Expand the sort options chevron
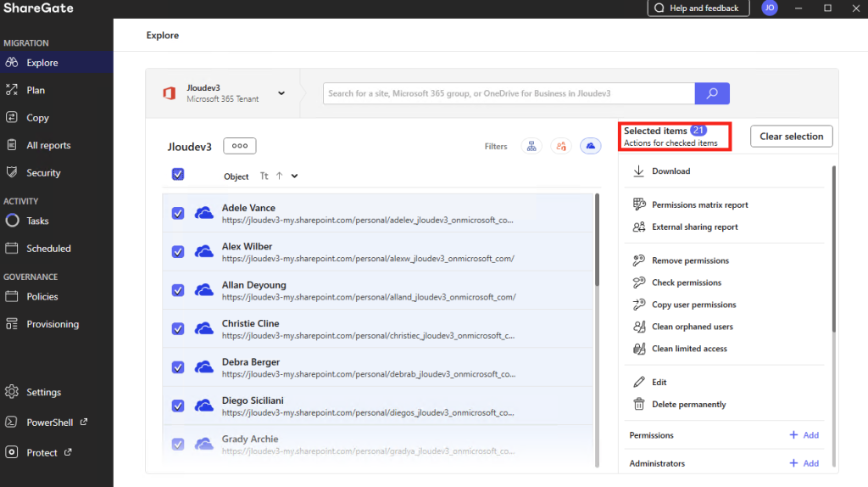 click(294, 176)
